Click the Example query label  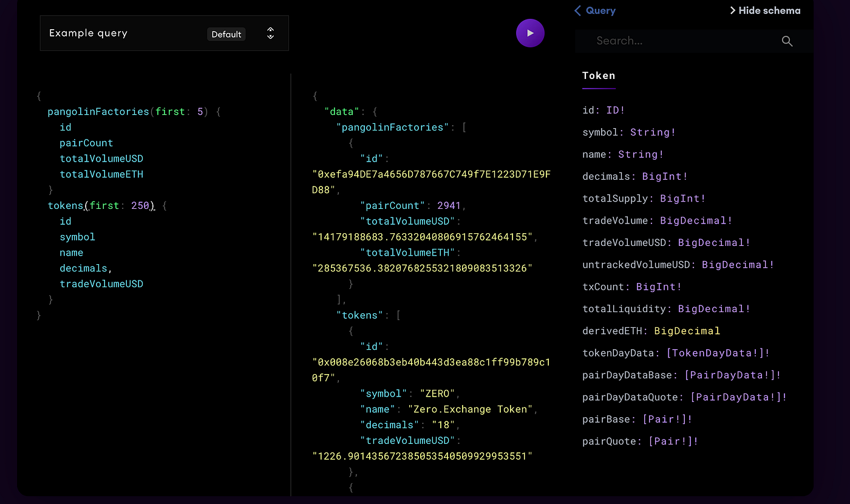(x=88, y=33)
